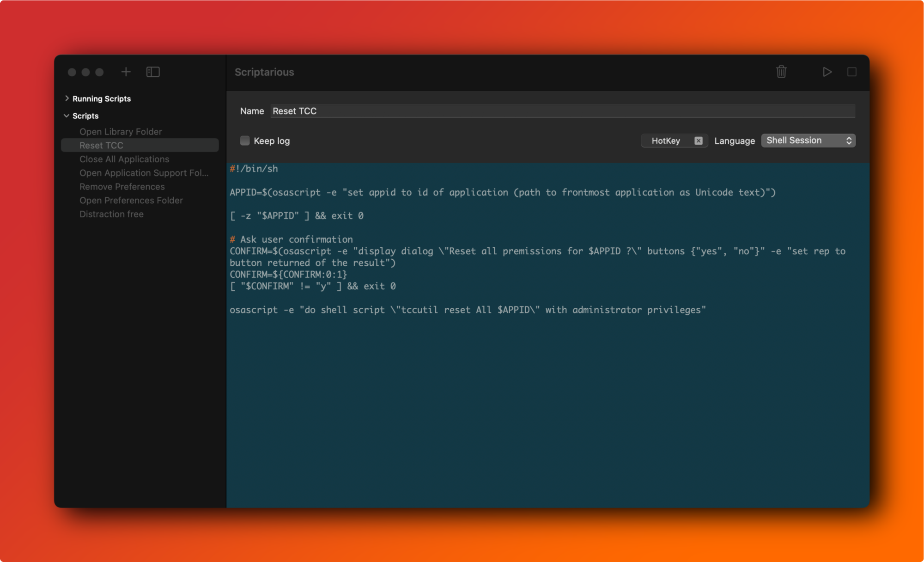Screen dimensions: 924x562
Task: Click the '"$CONFIRM" != "y"' line
Action: pos(313,287)
